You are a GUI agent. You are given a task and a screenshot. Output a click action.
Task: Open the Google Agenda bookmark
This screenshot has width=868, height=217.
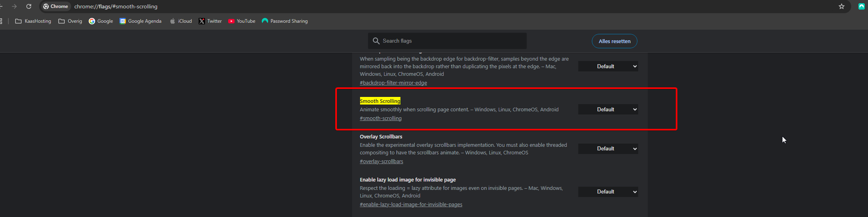pos(140,21)
